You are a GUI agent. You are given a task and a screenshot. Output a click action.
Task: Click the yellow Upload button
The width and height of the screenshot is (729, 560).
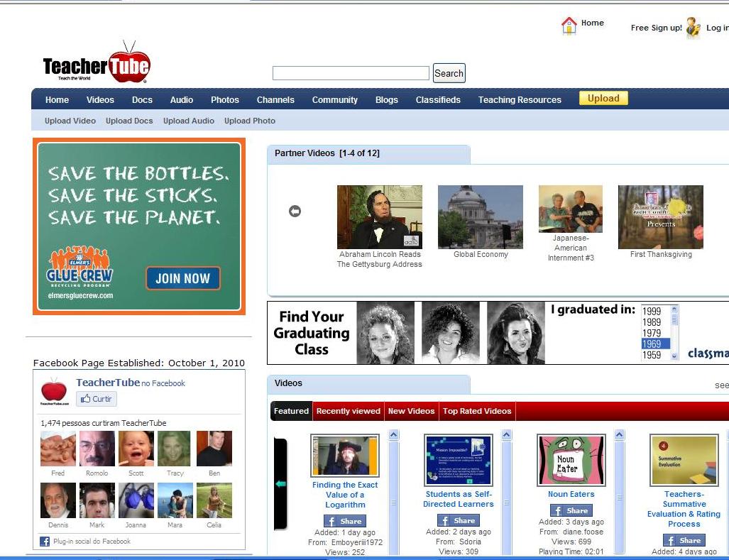(603, 98)
